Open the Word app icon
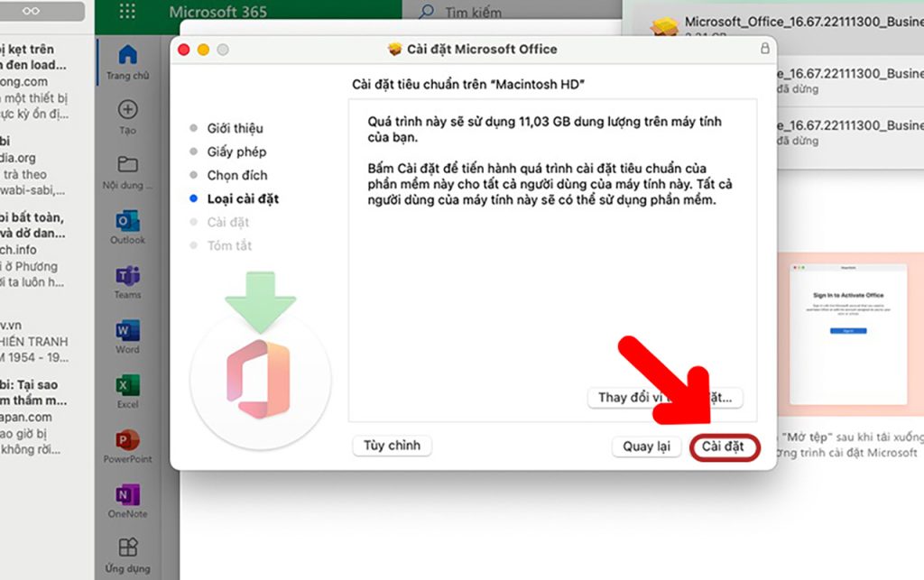Screen dimensions: 924x580 click(127, 334)
